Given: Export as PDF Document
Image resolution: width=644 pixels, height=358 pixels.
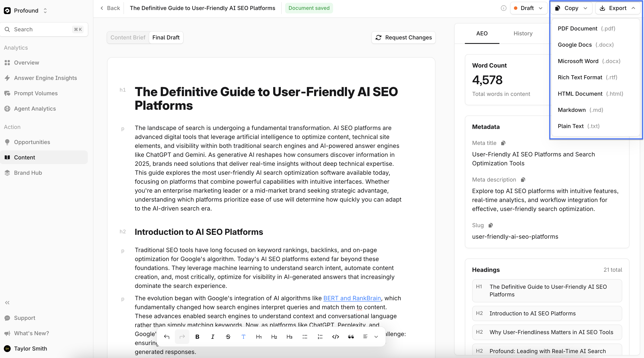Looking at the screenshot, I should 596,29.
